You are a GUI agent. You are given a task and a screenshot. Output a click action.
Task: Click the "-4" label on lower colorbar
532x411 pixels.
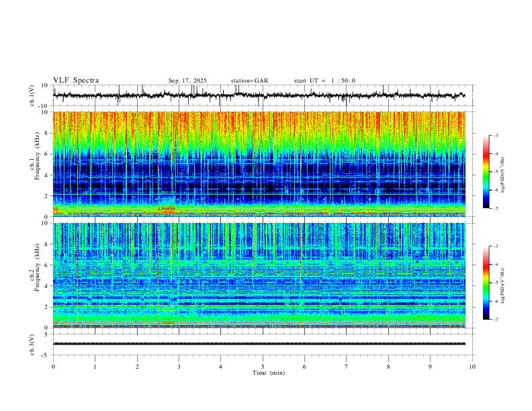[495, 265]
